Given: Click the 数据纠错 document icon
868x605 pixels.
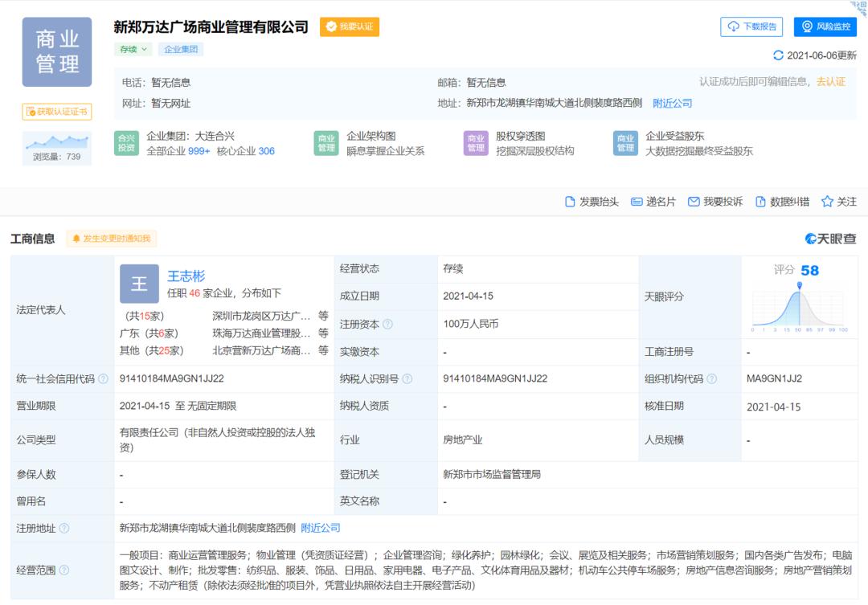Looking at the screenshot, I should [x=760, y=202].
